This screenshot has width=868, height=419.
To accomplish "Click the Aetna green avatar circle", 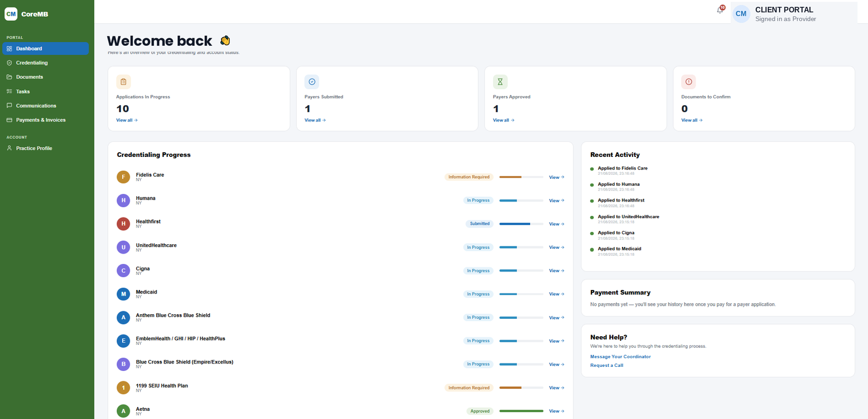I will [x=123, y=411].
